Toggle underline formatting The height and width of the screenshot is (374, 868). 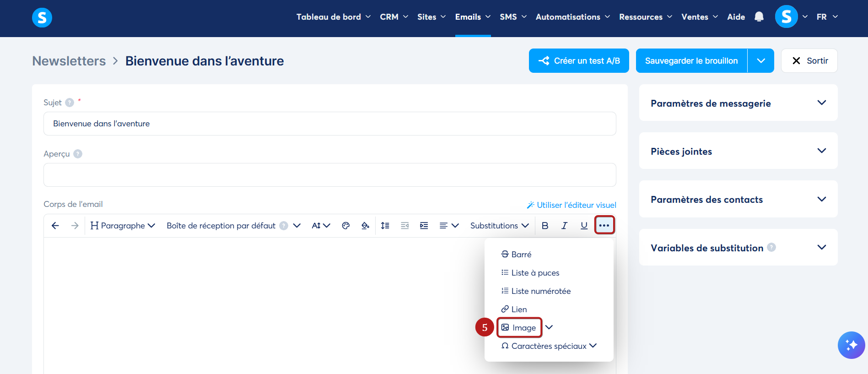coord(584,226)
